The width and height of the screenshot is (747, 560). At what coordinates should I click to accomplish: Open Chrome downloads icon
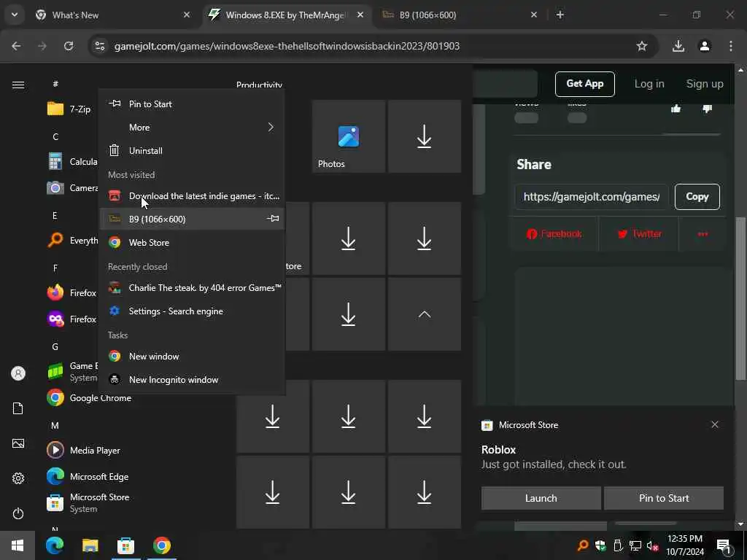(x=678, y=46)
